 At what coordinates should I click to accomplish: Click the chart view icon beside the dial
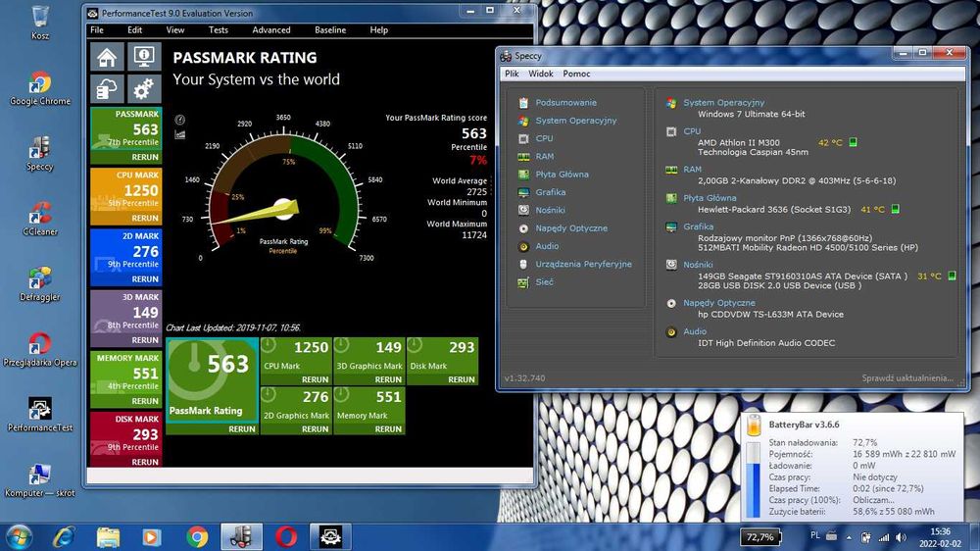pos(180,134)
